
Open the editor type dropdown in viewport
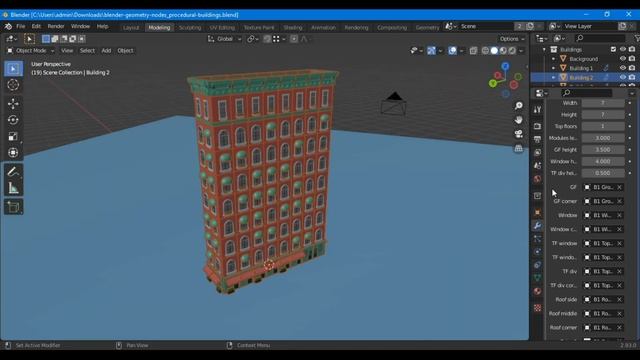click(x=11, y=39)
